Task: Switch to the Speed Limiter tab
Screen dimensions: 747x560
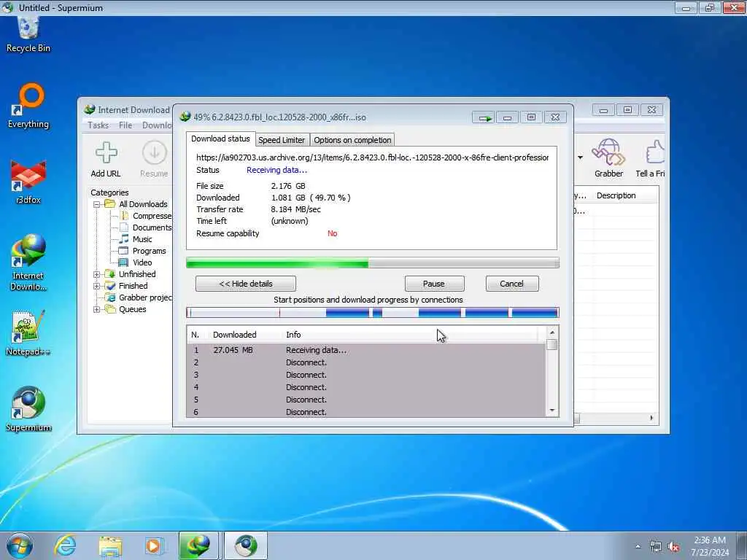Action: (282, 140)
